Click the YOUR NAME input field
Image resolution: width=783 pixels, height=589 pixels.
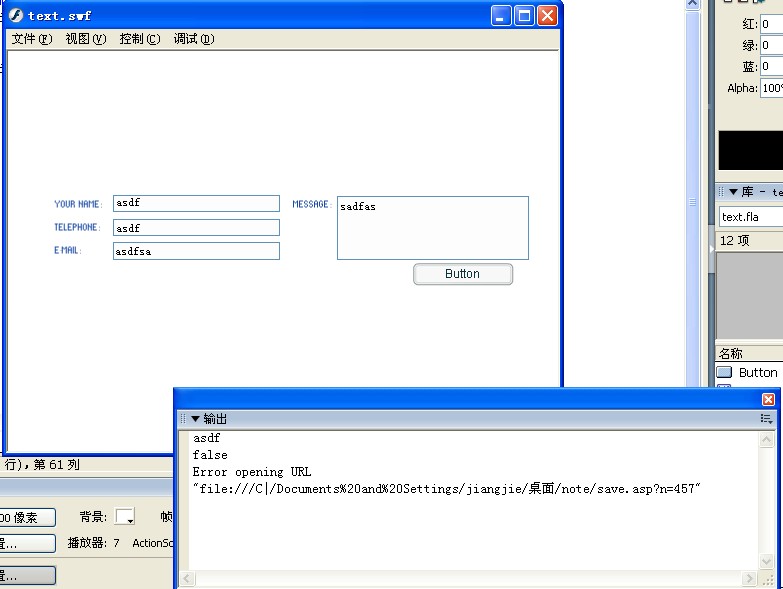tap(196, 203)
